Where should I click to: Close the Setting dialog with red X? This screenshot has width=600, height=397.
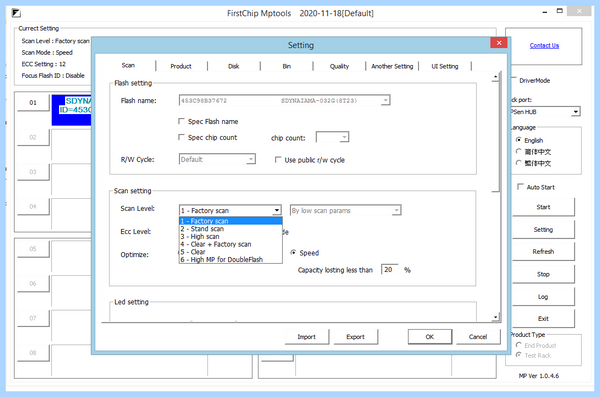499,43
